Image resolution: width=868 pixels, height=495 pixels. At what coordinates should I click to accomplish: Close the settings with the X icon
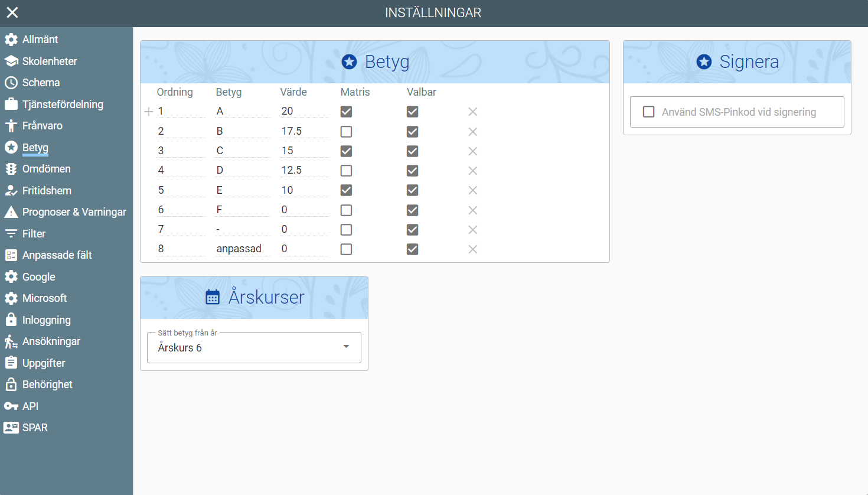[12, 12]
